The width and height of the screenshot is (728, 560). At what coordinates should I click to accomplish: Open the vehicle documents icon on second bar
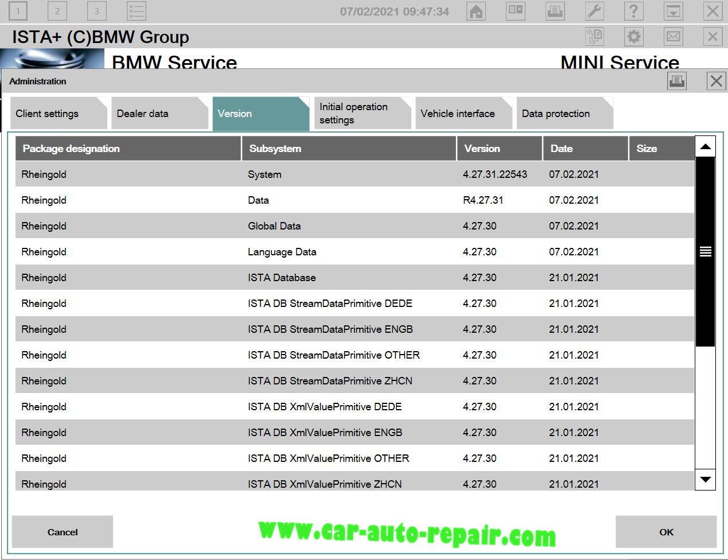pyautogui.click(x=594, y=37)
